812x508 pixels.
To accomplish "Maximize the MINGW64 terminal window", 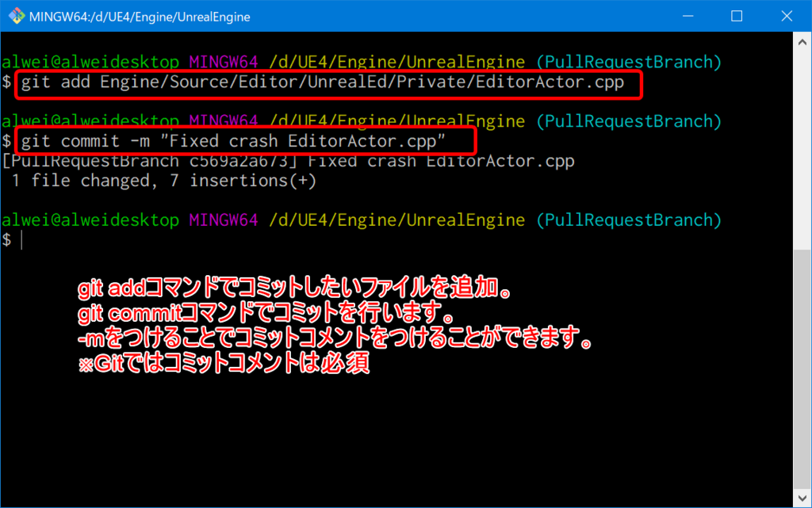I will tap(737, 16).
